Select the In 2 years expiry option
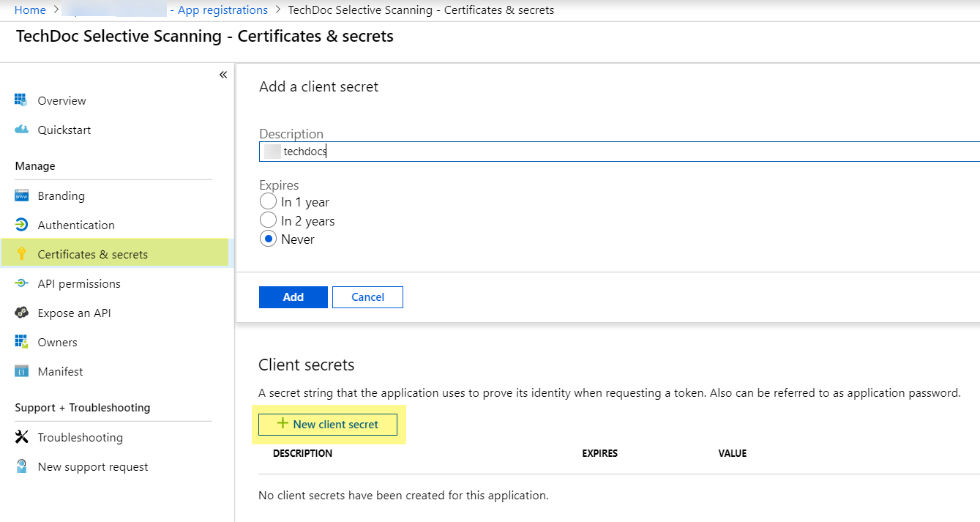 coord(269,220)
